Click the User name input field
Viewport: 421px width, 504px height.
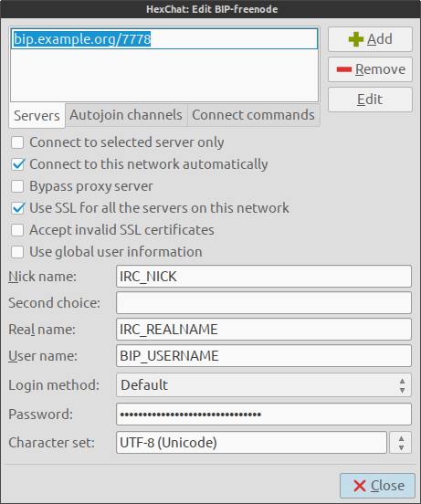point(264,355)
